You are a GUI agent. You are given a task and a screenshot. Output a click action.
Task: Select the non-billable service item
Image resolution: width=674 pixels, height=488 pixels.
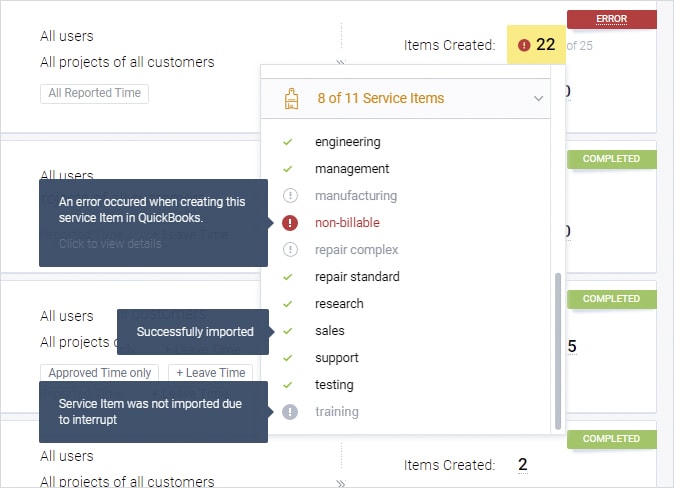(x=347, y=223)
